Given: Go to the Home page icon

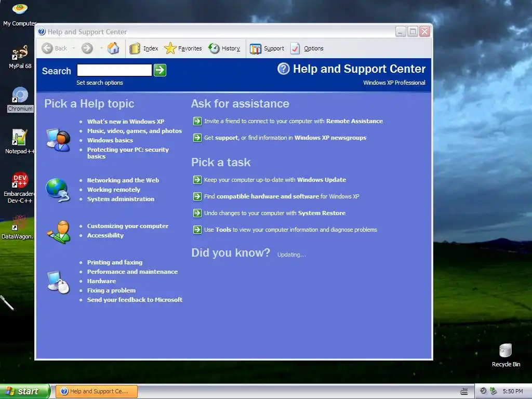Looking at the screenshot, I should pos(113,48).
